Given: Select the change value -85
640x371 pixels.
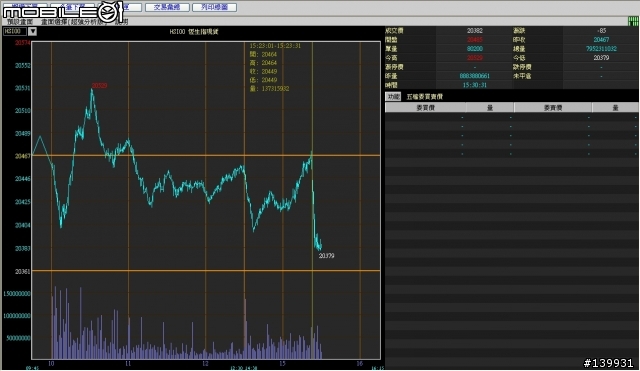Looking at the screenshot, I should tap(601, 31).
